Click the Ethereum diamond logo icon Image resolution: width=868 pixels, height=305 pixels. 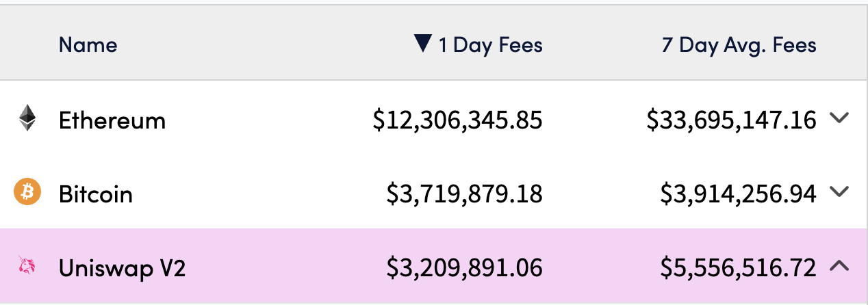[x=27, y=118]
